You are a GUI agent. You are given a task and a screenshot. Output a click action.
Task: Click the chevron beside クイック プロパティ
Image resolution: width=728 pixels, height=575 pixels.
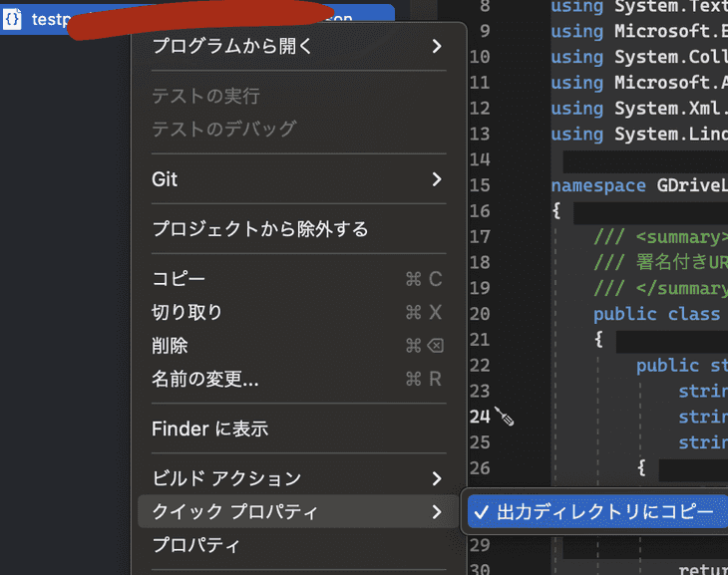[437, 511]
